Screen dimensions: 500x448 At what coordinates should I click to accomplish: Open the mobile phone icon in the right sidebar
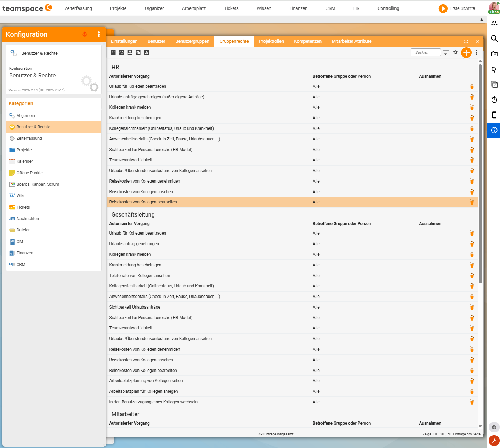[494, 115]
